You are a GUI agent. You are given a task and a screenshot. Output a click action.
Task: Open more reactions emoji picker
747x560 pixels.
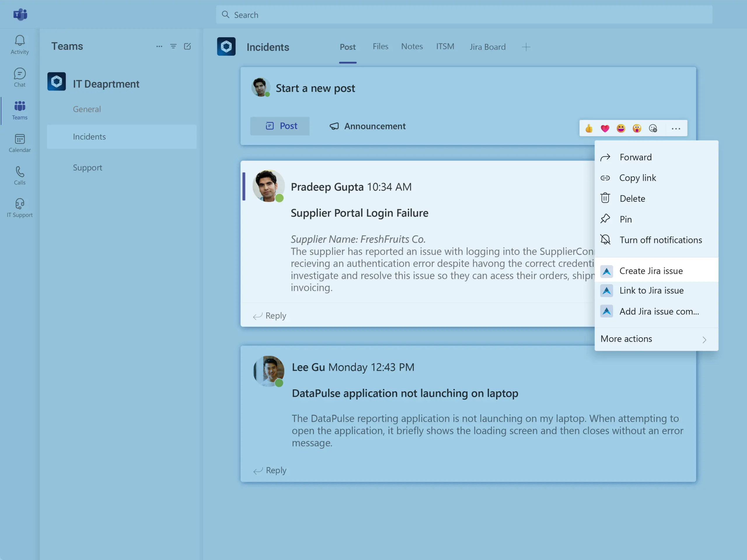pyautogui.click(x=653, y=128)
